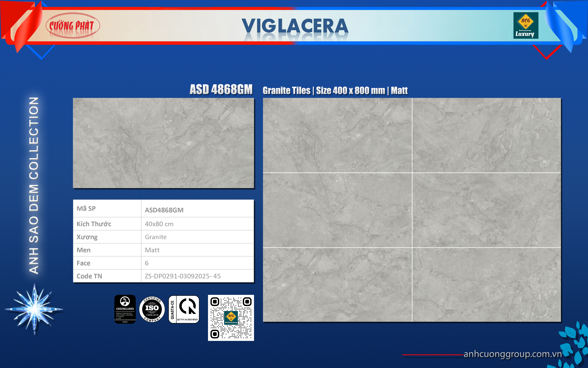
Task: Click the ISO 13006:2018 certified badge
Action: tap(152, 309)
